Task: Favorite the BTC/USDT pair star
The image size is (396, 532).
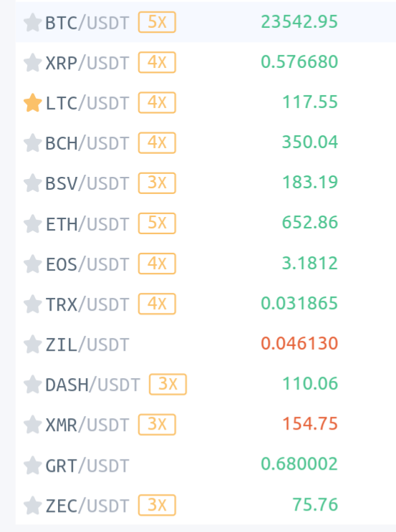Action: 32,22
